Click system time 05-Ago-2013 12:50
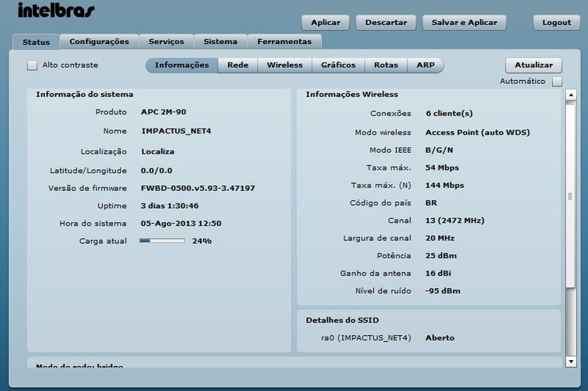 (181, 223)
